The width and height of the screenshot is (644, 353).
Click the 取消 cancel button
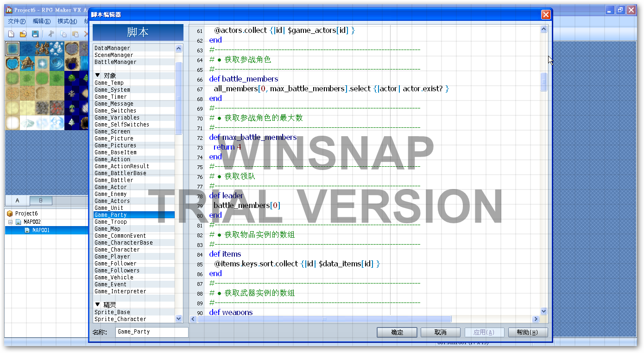440,332
